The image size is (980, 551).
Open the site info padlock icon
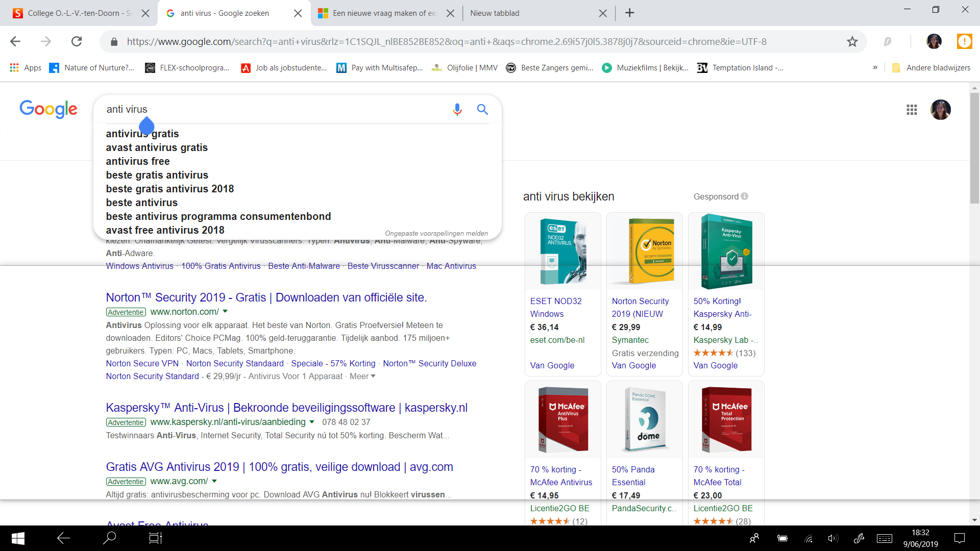click(x=114, y=42)
